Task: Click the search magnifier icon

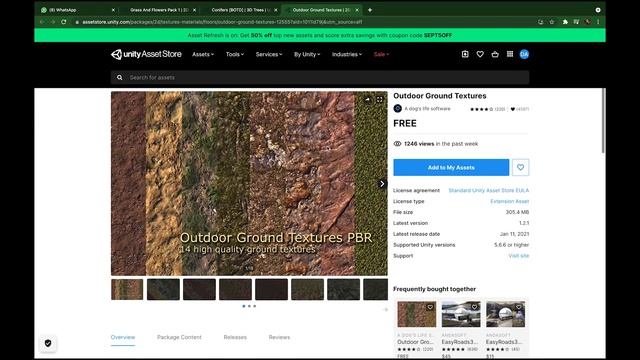Action: click(x=120, y=78)
